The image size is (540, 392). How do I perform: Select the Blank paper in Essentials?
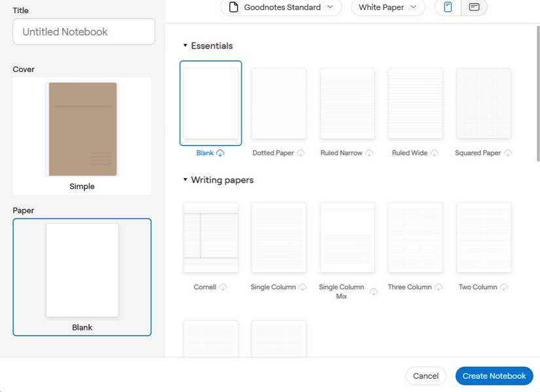(x=210, y=103)
